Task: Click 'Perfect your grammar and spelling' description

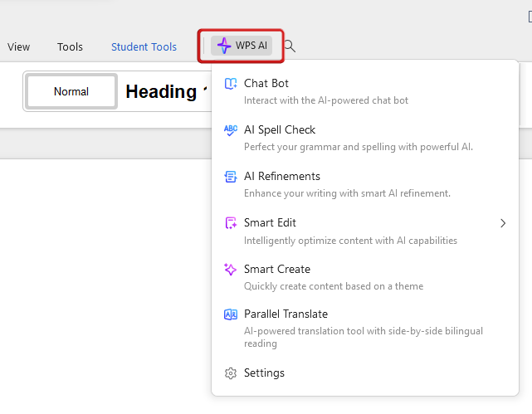Action: (359, 147)
